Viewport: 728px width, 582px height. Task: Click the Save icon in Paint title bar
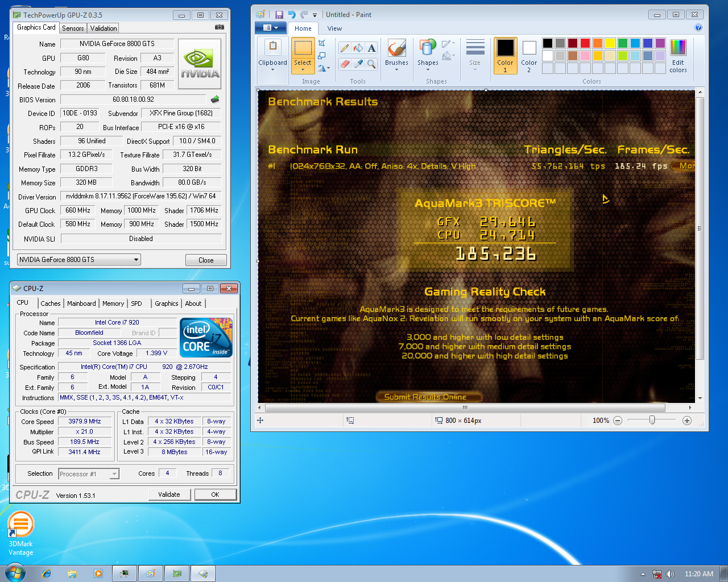tap(279, 15)
